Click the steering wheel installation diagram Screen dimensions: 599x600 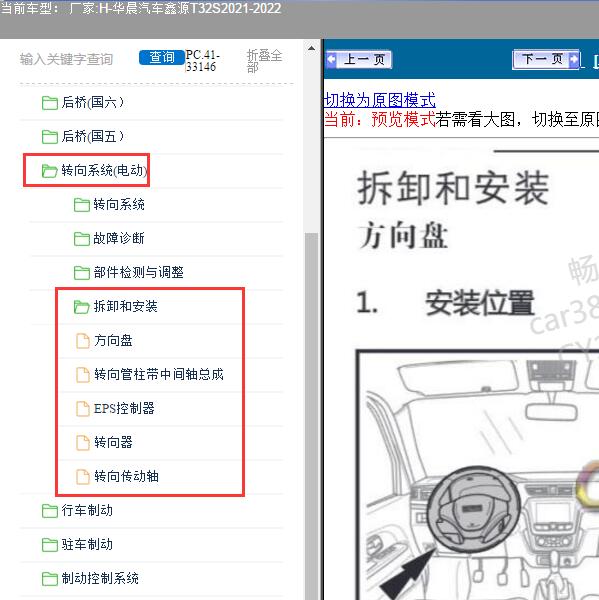[x=478, y=475]
